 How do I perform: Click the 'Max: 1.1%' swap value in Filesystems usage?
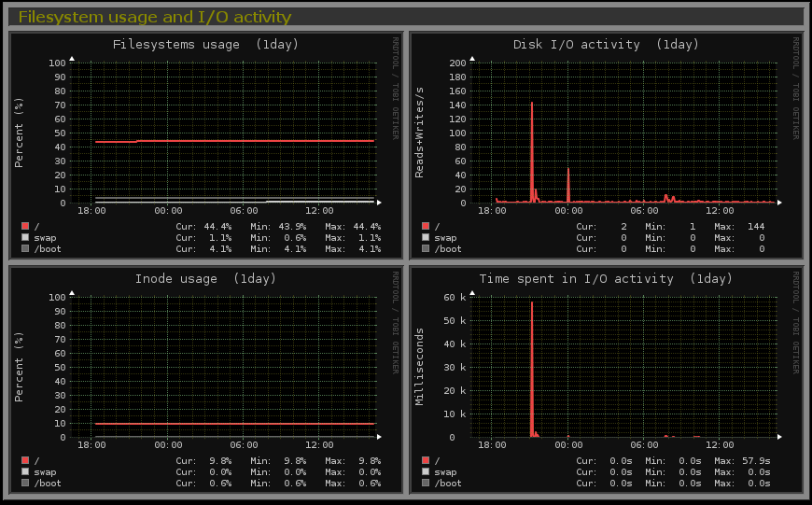click(x=353, y=238)
